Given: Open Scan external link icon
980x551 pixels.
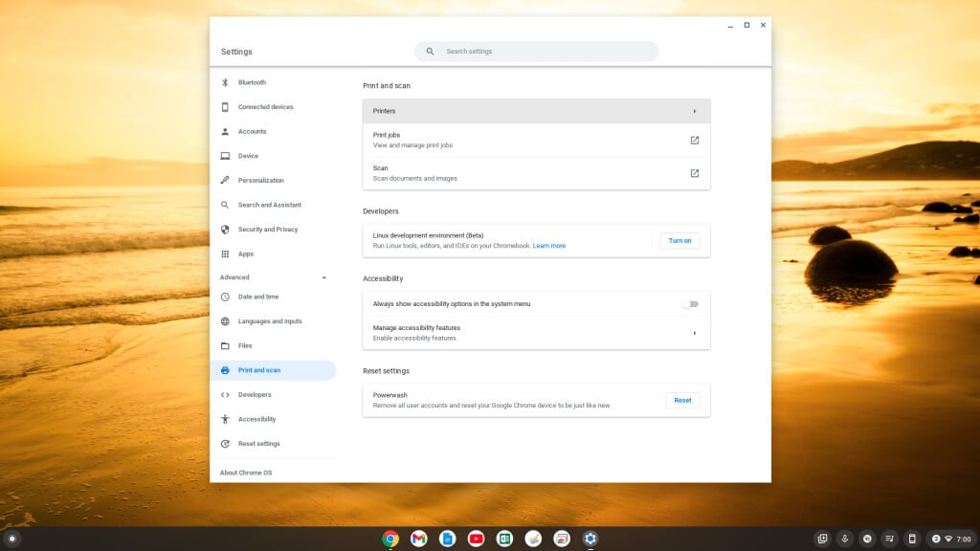Looking at the screenshot, I should point(694,173).
